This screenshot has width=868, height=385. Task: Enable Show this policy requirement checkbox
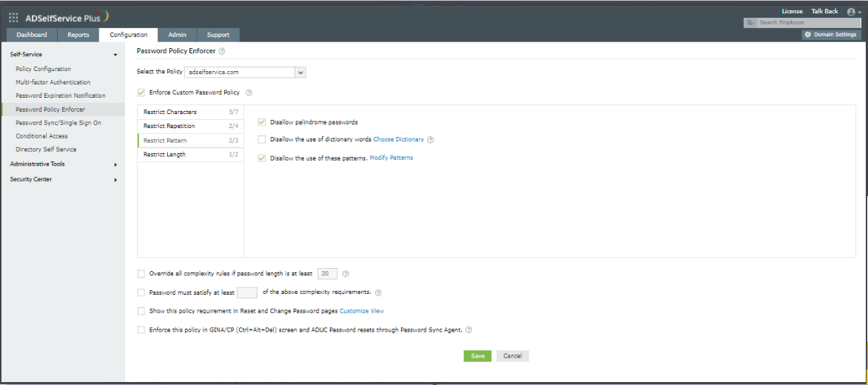(141, 311)
